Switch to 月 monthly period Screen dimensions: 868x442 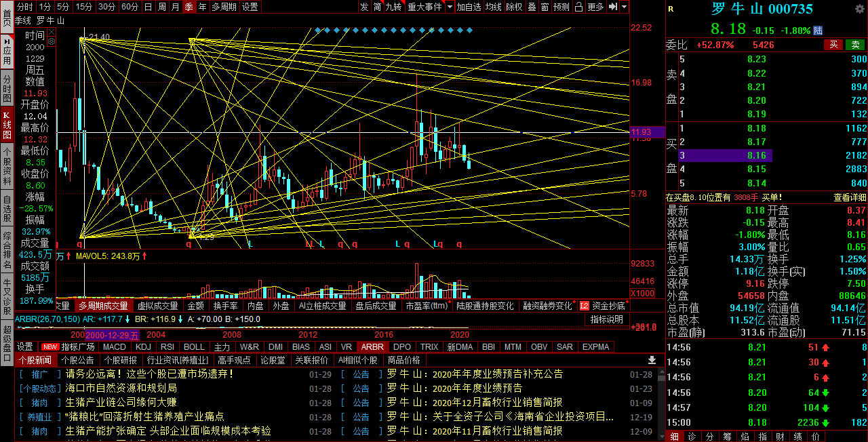(176, 7)
